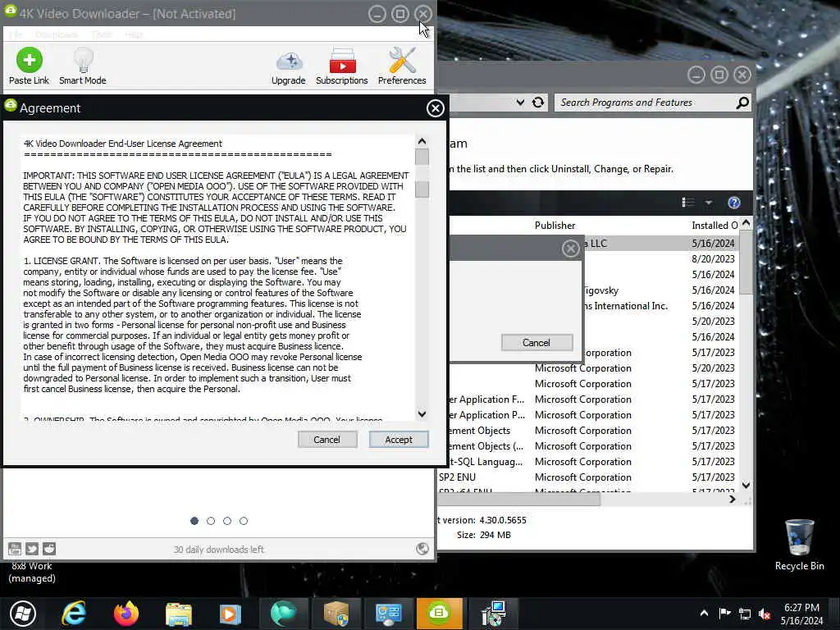Switch to the setup installer taskbar item
Viewport: 840px width, 630px height.
493,614
